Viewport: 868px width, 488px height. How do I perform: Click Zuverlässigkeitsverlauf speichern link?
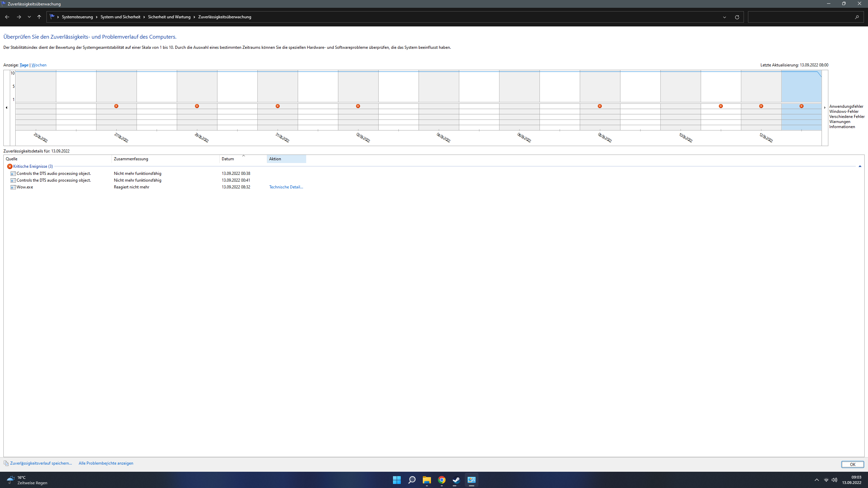click(41, 463)
